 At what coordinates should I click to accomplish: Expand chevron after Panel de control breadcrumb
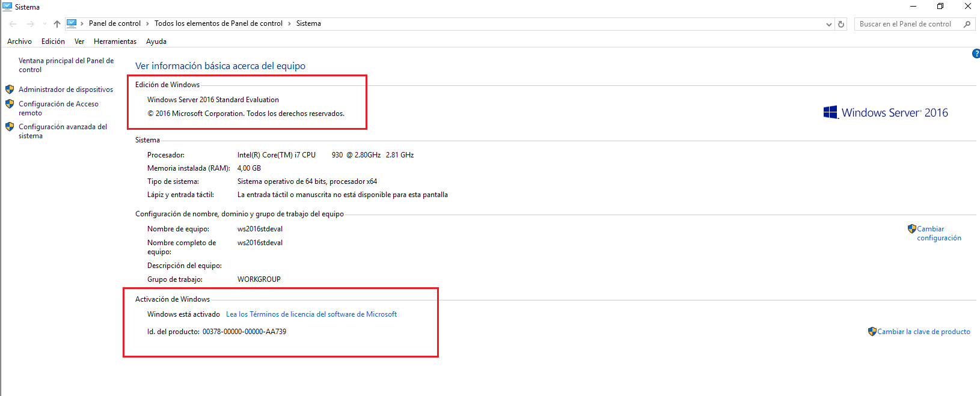click(x=147, y=24)
